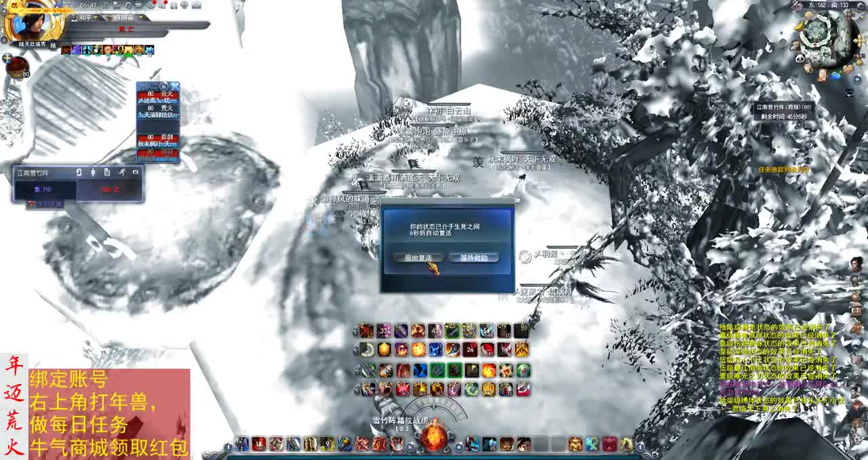The image size is (868, 460).
Task: Use the skill showing 2m cooldown
Action: pos(470,349)
